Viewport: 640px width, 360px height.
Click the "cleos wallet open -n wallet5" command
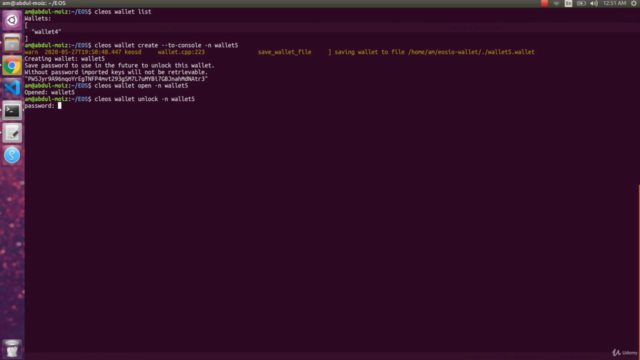pos(141,86)
